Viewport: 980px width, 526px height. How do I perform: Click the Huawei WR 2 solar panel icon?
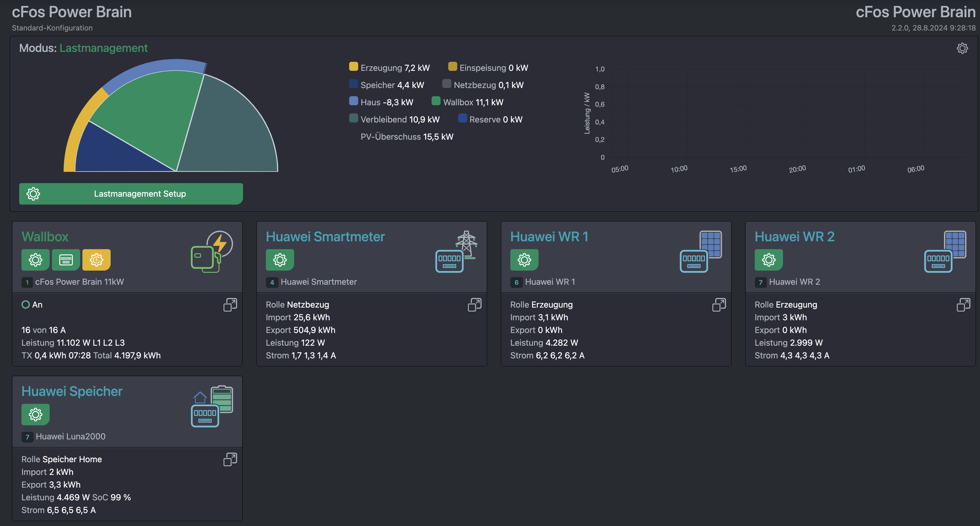click(x=955, y=244)
